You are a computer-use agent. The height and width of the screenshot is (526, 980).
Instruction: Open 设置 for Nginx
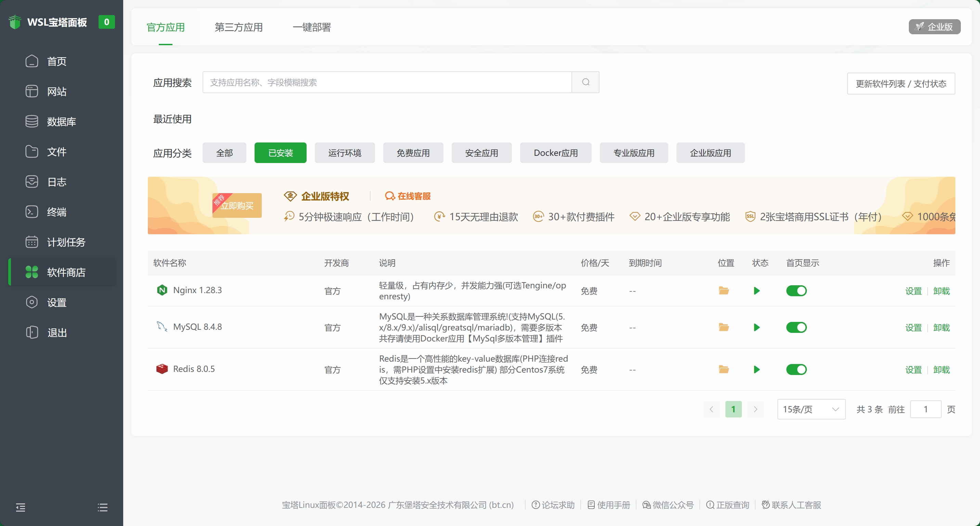(913, 291)
